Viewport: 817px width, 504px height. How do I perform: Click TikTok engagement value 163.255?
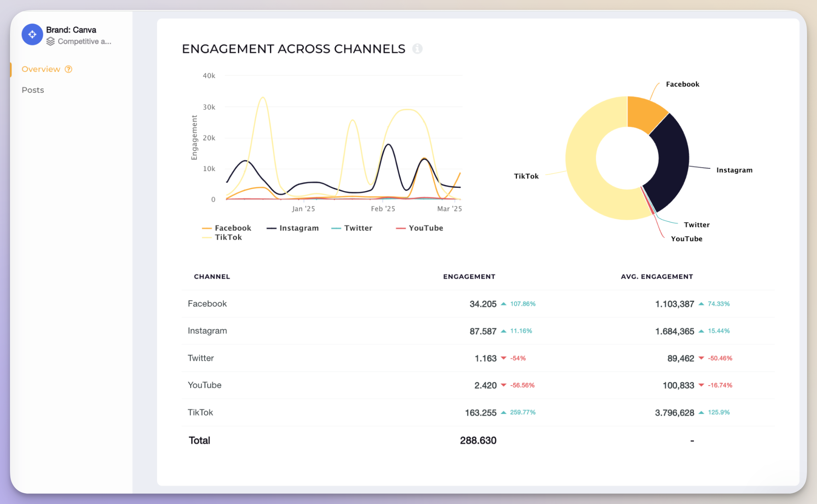[x=480, y=413]
